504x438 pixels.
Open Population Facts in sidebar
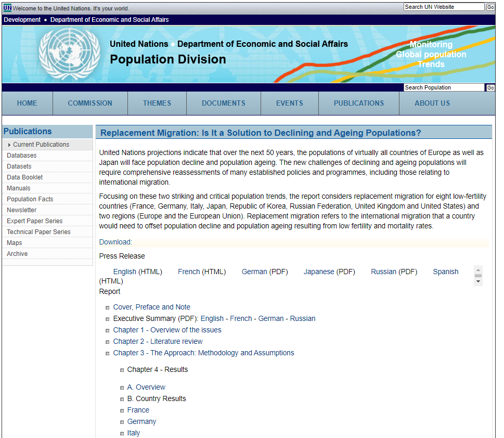(30, 199)
